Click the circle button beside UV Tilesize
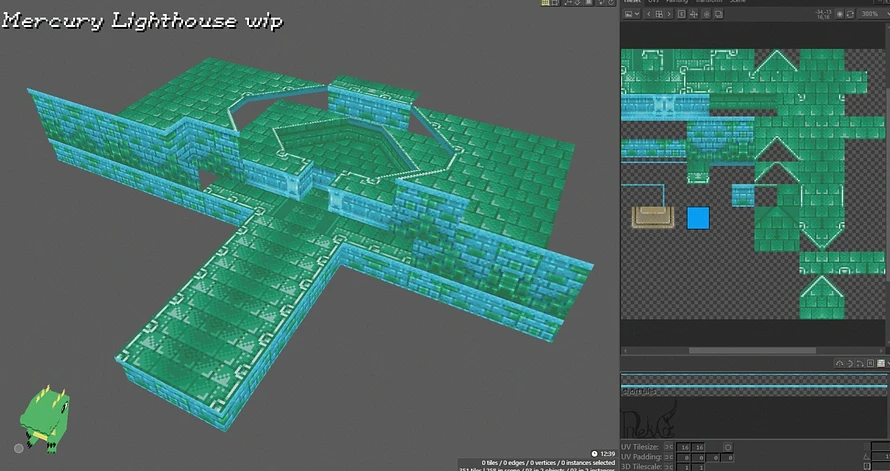The height and width of the screenshot is (471, 890). click(728, 447)
